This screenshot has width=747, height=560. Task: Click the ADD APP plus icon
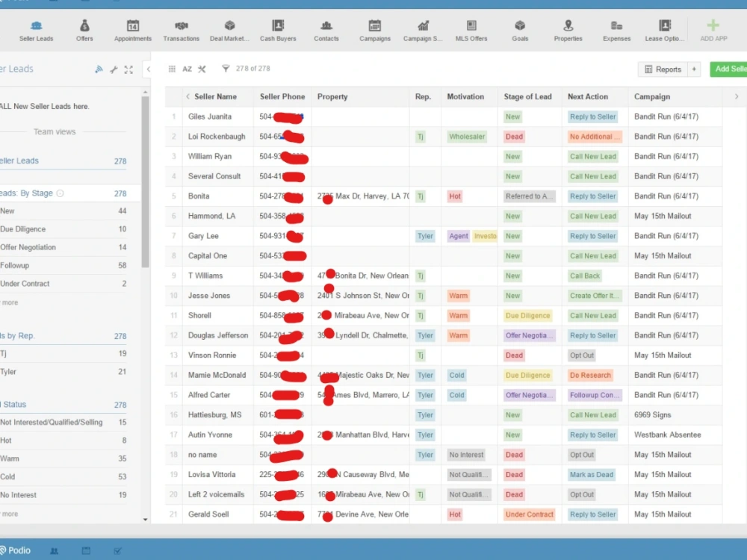click(713, 25)
